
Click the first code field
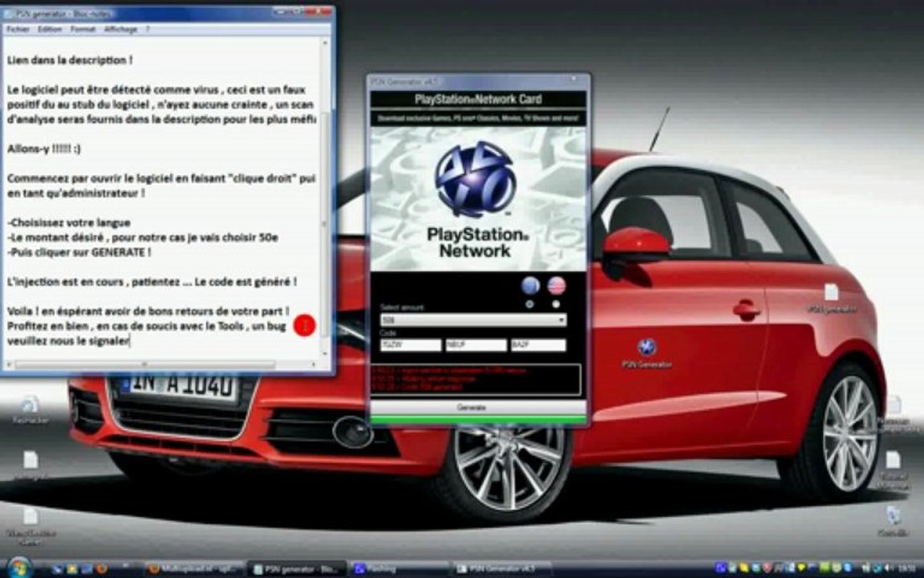(x=411, y=345)
